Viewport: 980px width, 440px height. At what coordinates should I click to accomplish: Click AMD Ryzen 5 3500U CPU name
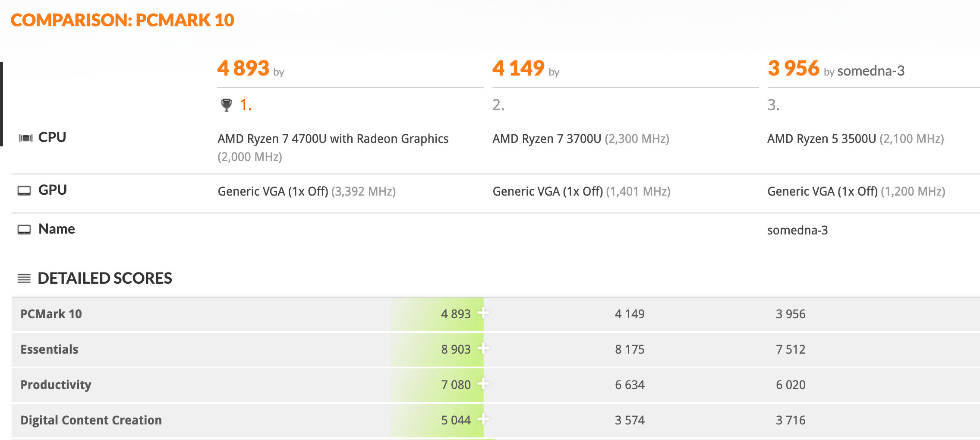click(822, 139)
